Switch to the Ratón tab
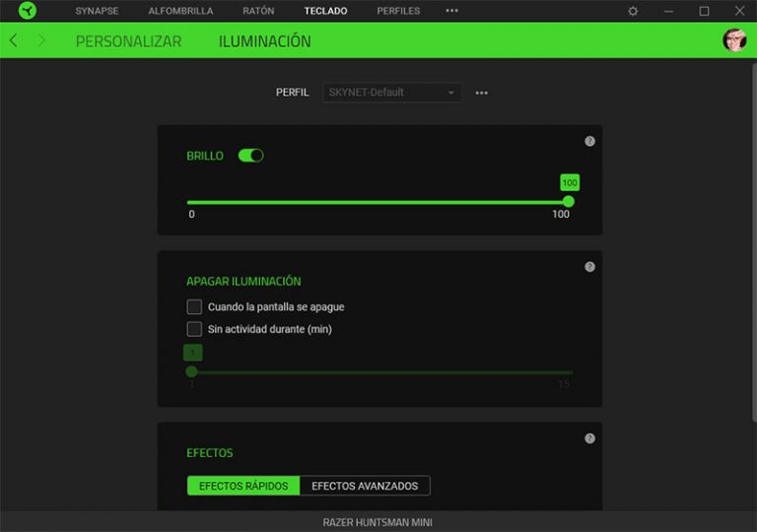 [x=258, y=11]
